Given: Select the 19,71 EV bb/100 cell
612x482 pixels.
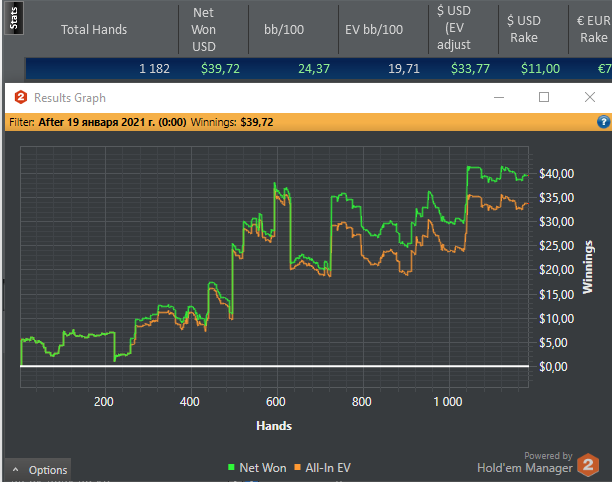Looking at the screenshot, I should coord(404,69).
